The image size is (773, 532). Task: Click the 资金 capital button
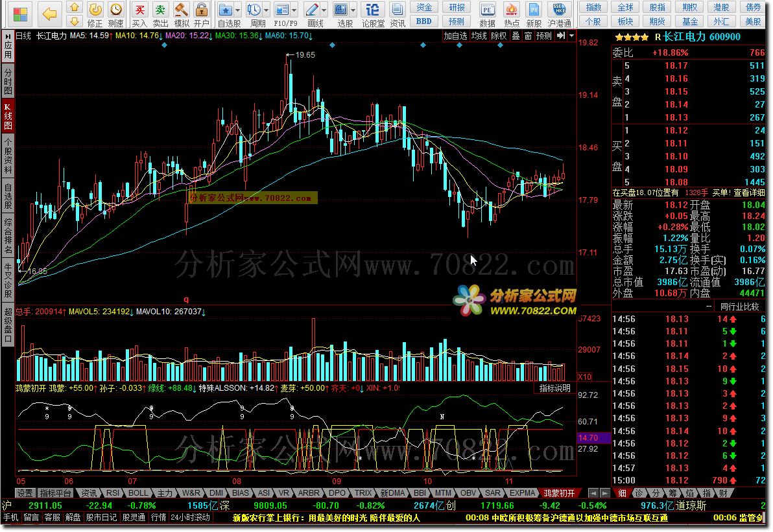424,7
